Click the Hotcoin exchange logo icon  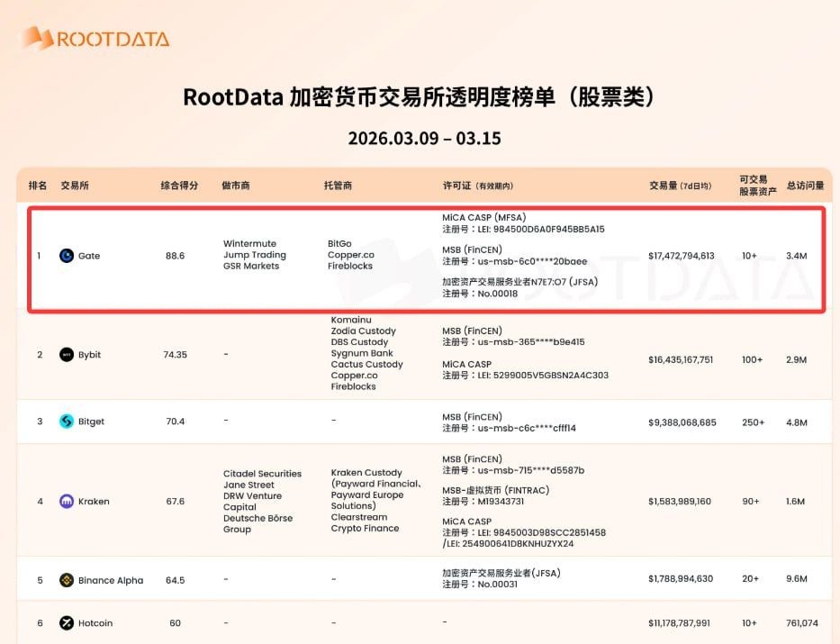click(67, 623)
